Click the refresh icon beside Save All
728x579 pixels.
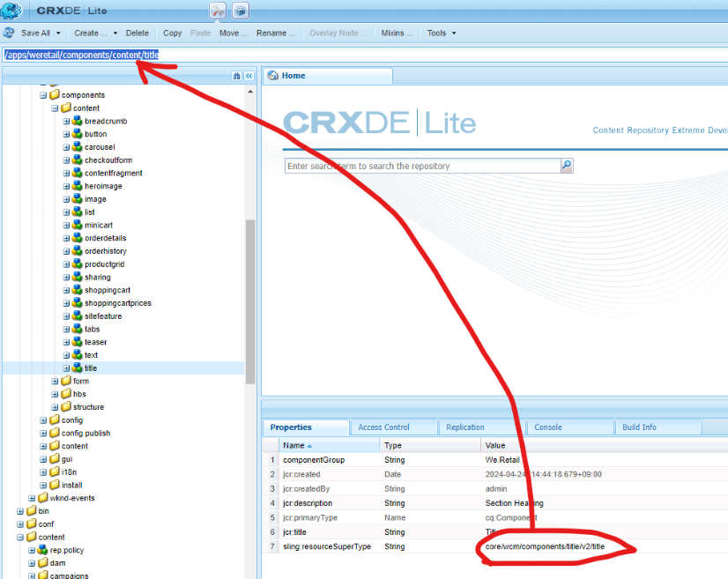(x=8, y=33)
